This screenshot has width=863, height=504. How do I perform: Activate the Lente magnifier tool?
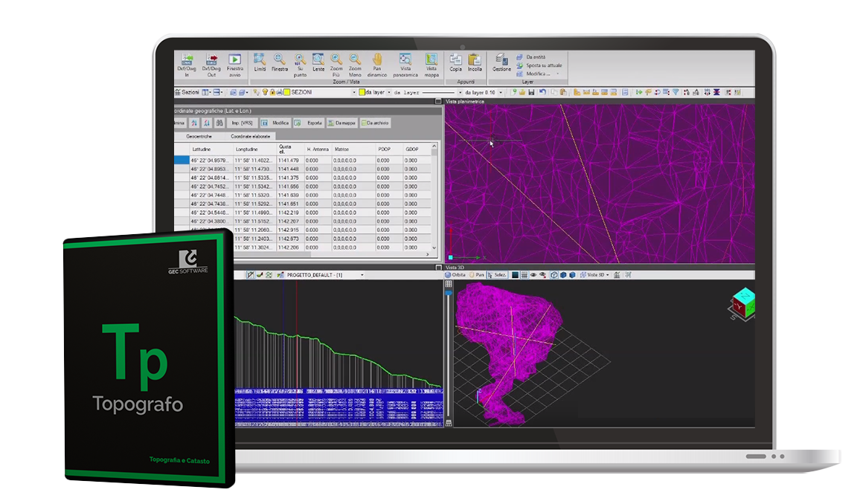[x=318, y=62]
